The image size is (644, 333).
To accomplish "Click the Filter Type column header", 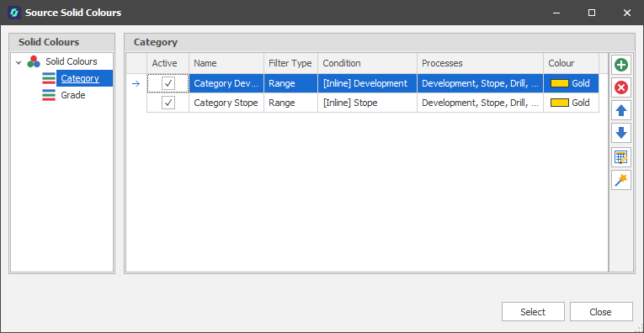I will tap(290, 63).
